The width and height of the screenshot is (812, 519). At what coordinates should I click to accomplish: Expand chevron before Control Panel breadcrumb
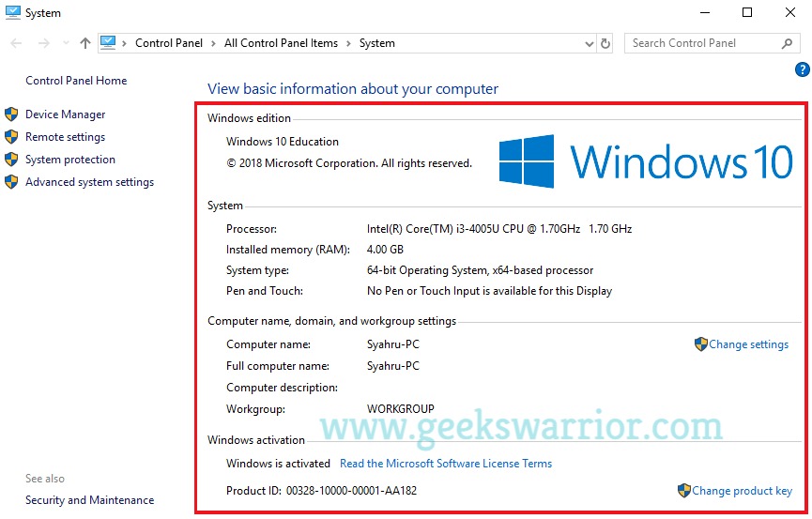[x=124, y=44]
